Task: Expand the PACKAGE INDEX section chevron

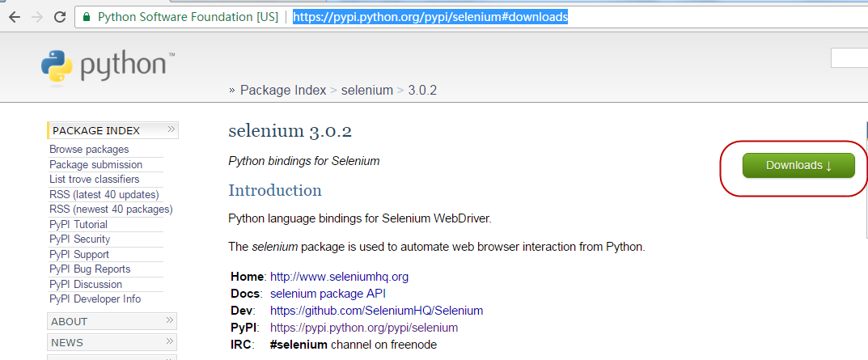Action: click(x=171, y=129)
